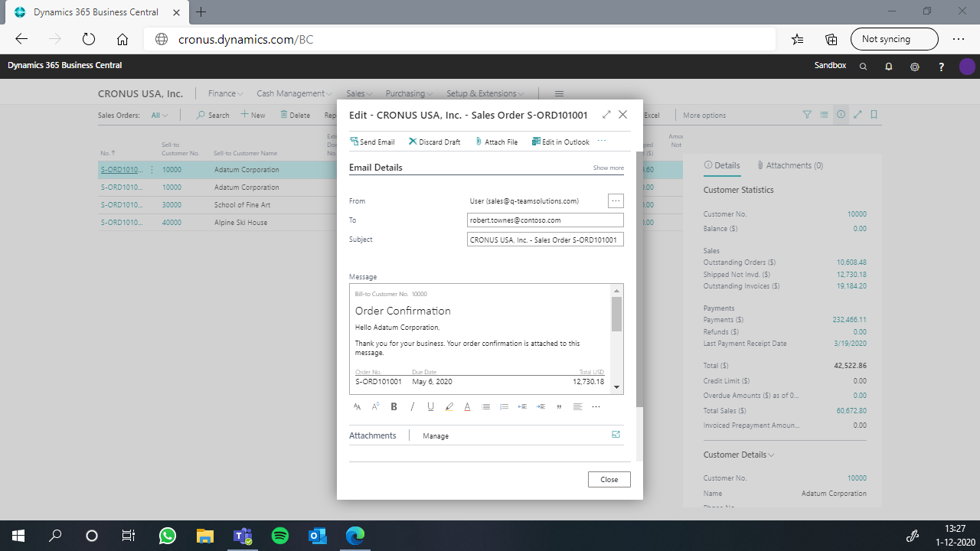The width and height of the screenshot is (980, 551).
Task: Increase indent in the message
Action: coord(541,406)
